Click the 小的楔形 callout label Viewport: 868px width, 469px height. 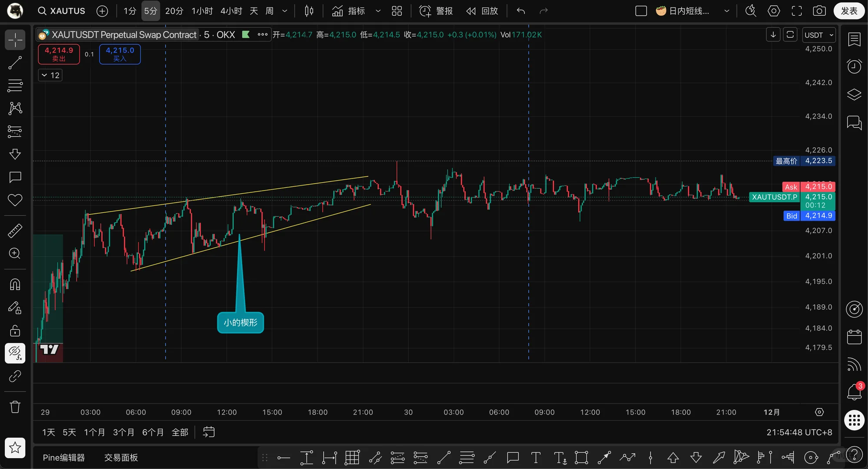[240, 323]
